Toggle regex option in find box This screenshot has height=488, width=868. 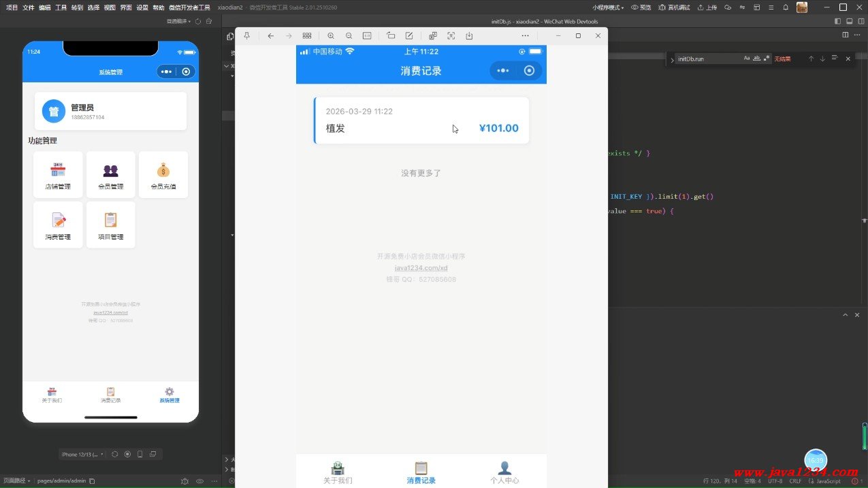(x=767, y=59)
